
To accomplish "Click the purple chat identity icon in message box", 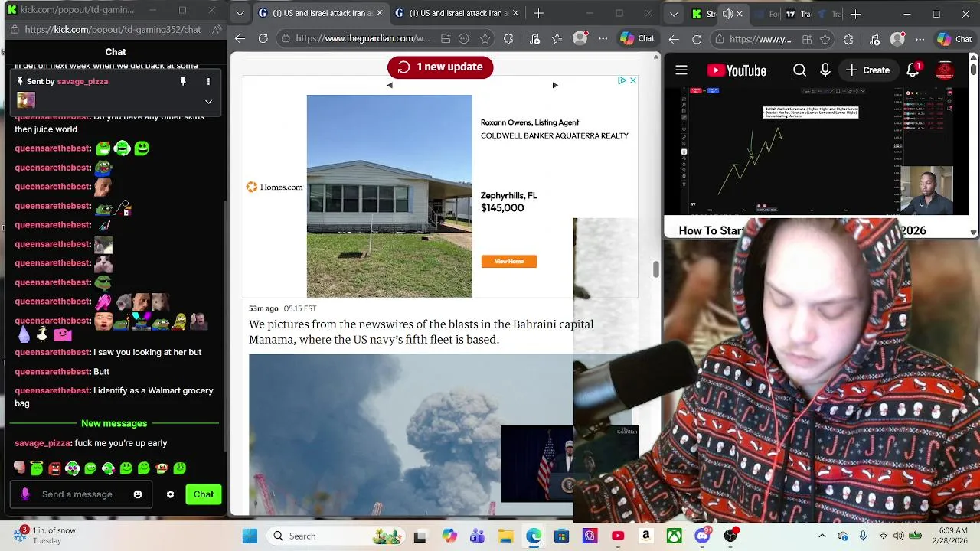I will [25, 494].
